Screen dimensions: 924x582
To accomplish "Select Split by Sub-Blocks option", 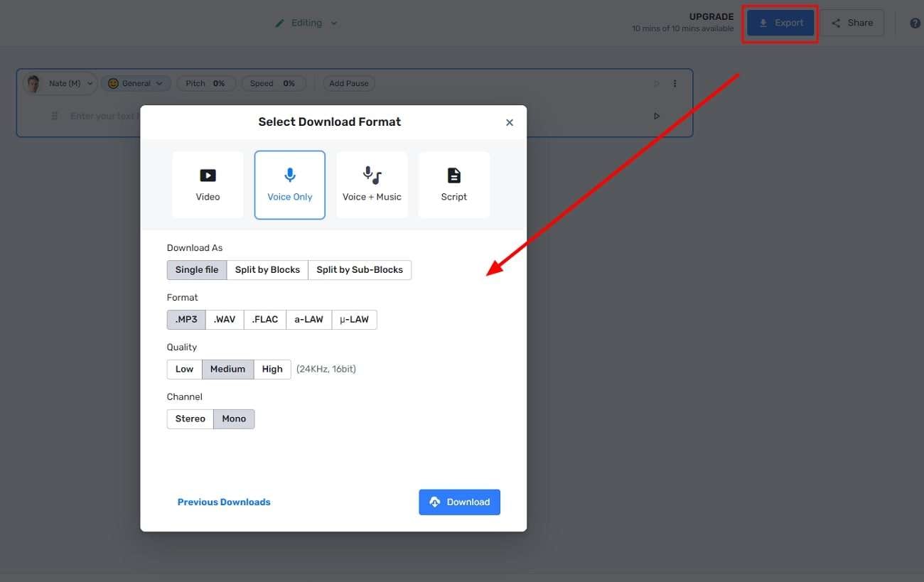I will pos(360,270).
